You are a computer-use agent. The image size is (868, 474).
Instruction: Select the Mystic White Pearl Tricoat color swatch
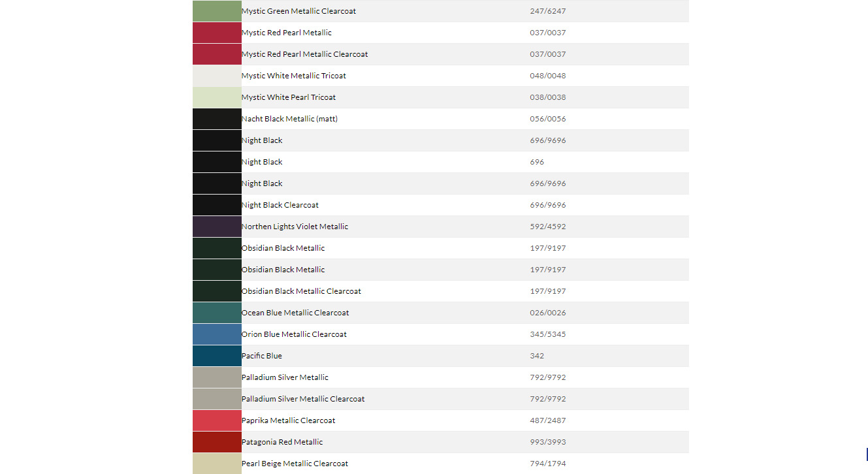click(x=217, y=97)
